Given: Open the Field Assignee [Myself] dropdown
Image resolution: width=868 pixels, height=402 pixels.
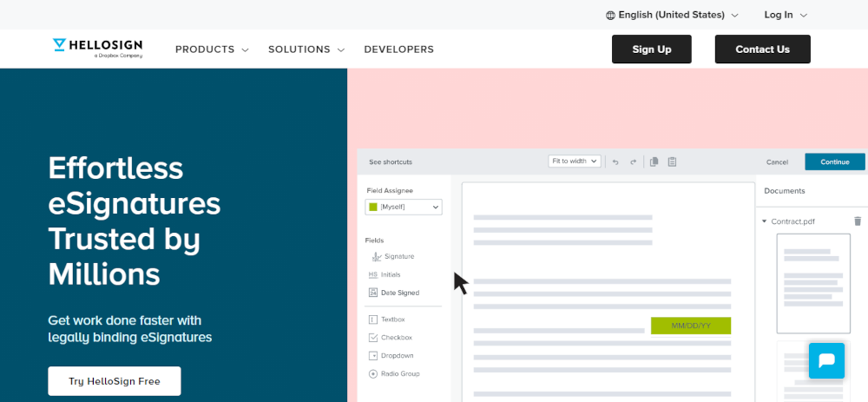Looking at the screenshot, I should [404, 208].
